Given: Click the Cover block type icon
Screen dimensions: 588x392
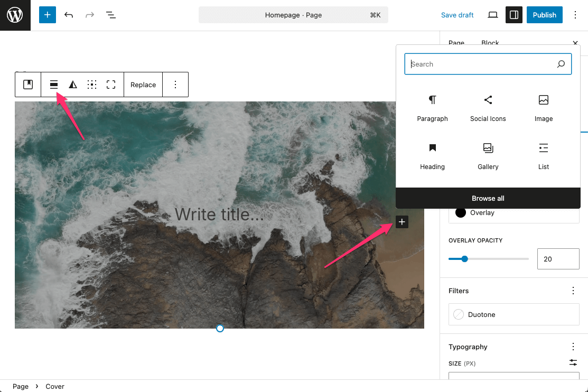Looking at the screenshot, I should pyautogui.click(x=28, y=85).
